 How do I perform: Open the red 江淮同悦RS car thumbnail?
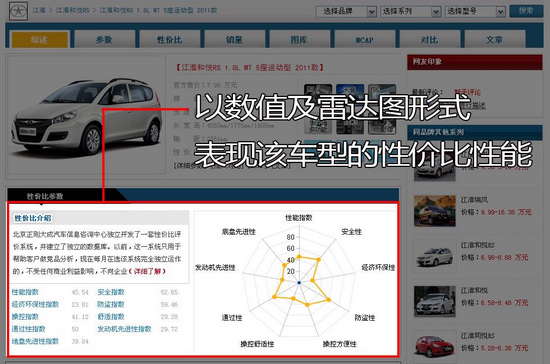click(x=435, y=346)
